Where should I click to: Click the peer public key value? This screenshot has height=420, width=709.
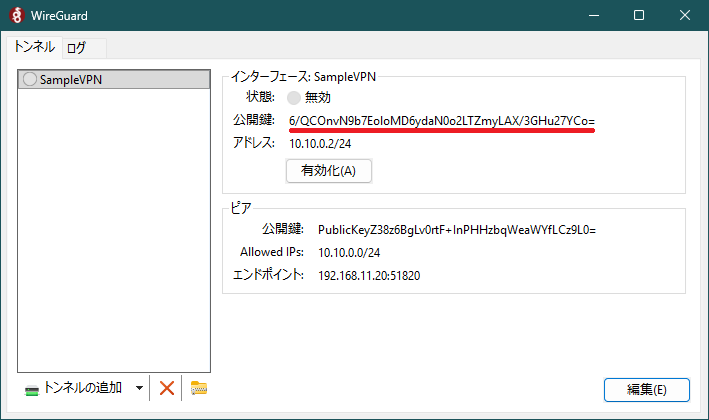[456, 229]
